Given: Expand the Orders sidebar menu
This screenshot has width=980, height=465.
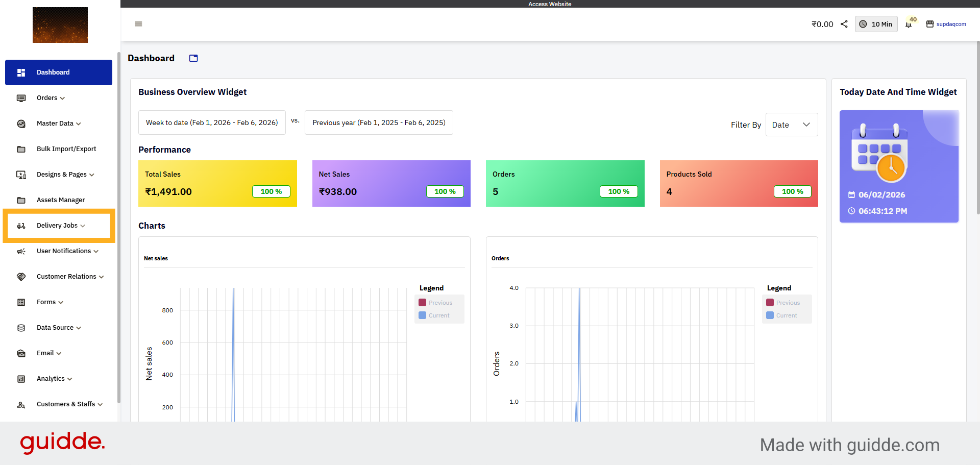Looking at the screenshot, I should point(51,98).
